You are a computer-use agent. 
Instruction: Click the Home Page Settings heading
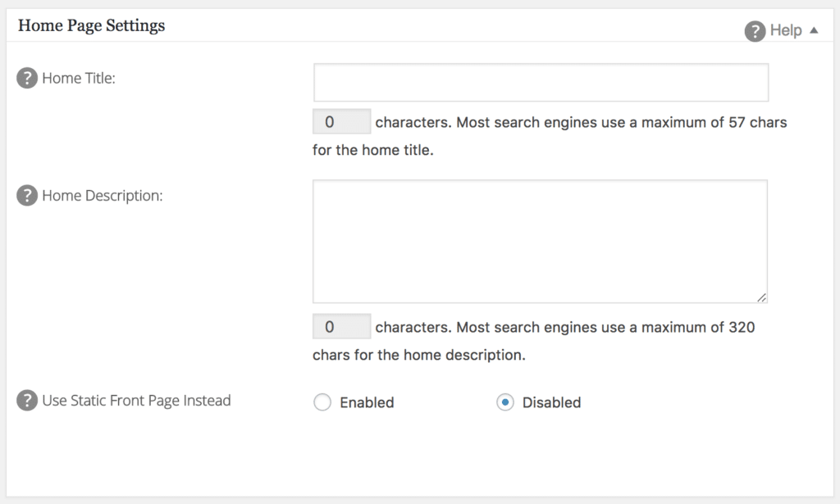[x=92, y=25]
